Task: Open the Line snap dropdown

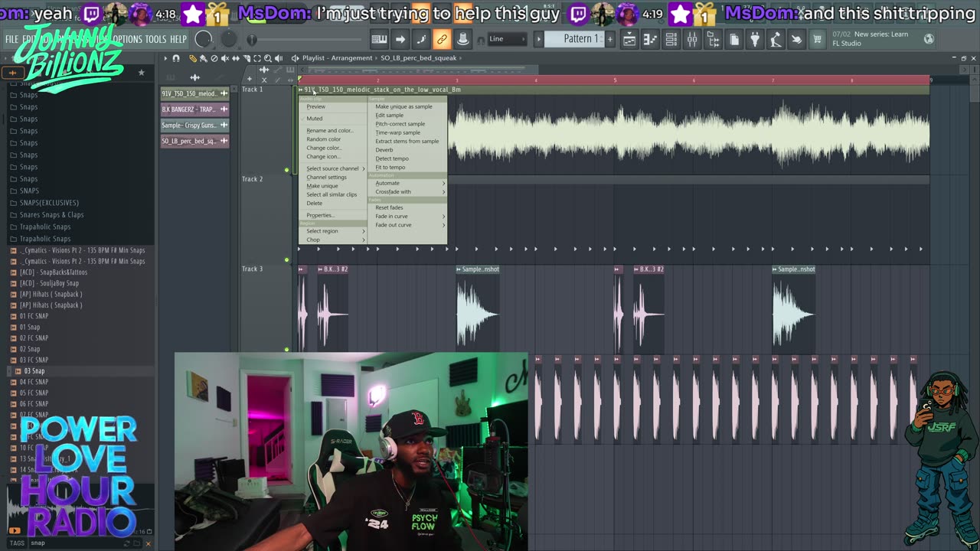Action: tap(508, 39)
